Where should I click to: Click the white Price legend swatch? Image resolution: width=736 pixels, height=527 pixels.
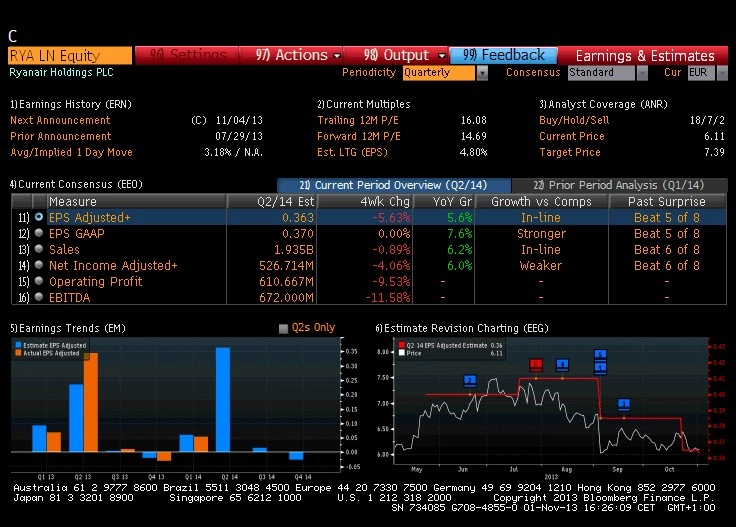tap(402, 352)
